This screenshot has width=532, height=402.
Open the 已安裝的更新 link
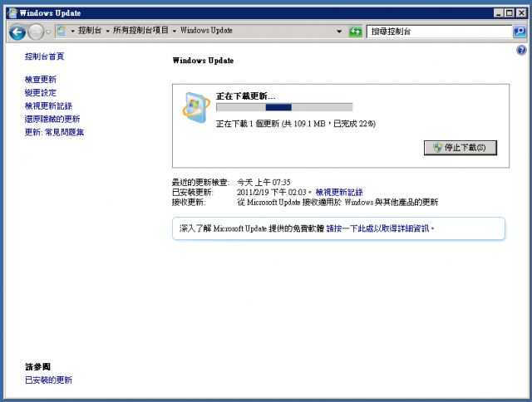(x=48, y=380)
